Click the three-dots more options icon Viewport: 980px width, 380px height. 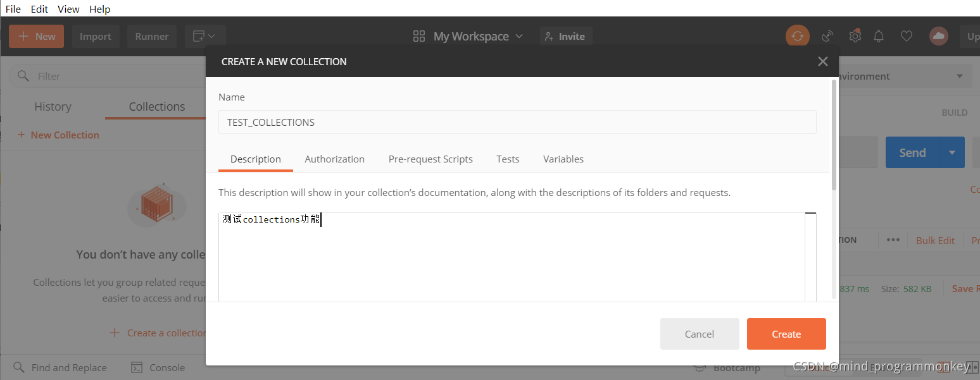pyautogui.click(x=893, y=240)
